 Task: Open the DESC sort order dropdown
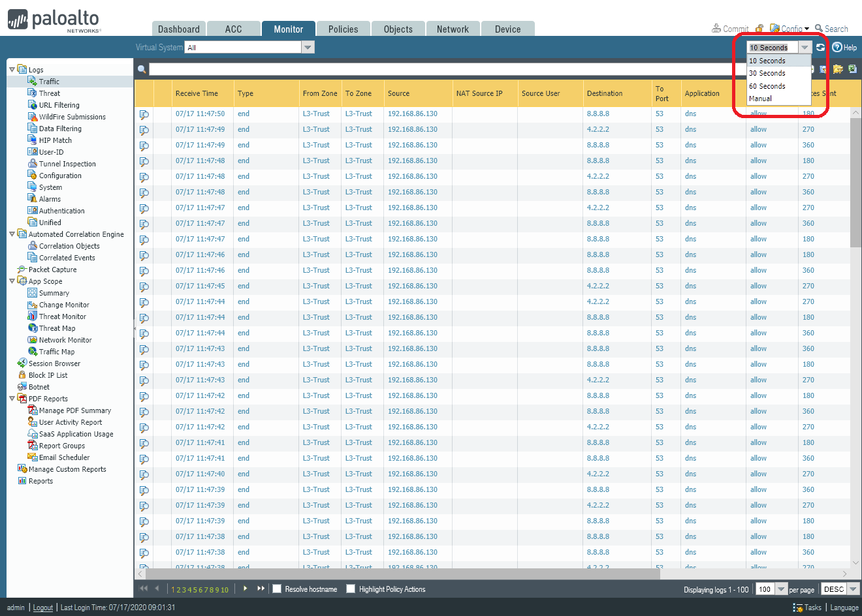[x=853, y=589]
